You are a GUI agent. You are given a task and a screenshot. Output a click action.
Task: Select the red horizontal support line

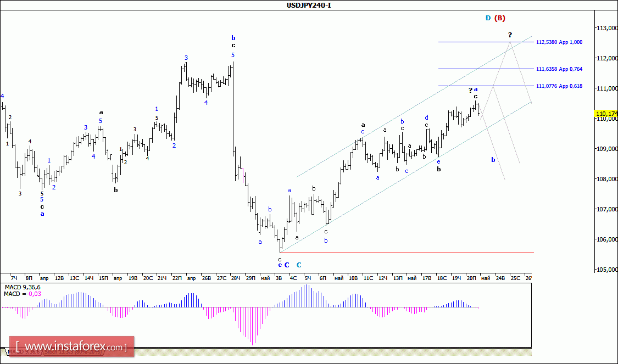tap(407, 253)
